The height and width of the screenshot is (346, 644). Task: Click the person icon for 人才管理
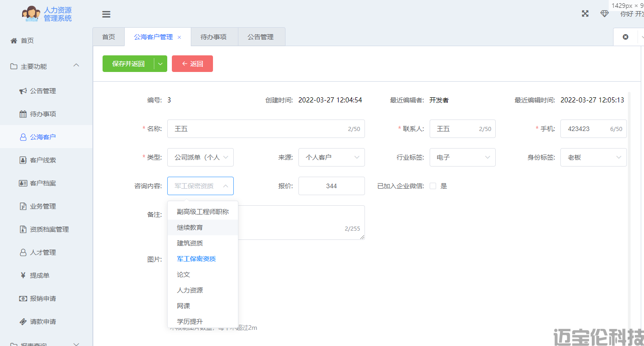(23, 252)
